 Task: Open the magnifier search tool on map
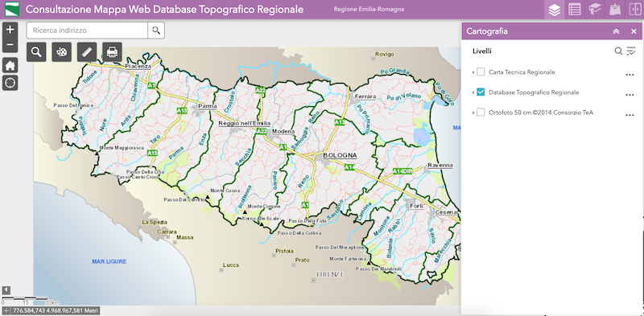[x=36, y=52]
